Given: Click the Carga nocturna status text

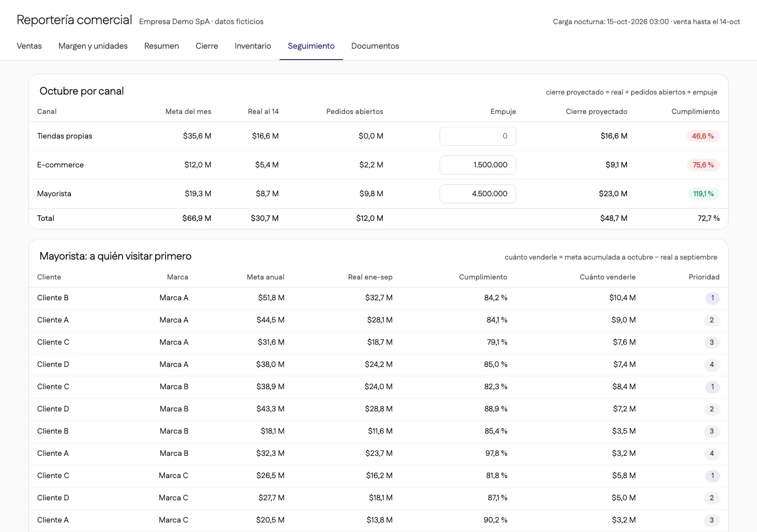Looking at the screenshot, I should tap(646, 22).
